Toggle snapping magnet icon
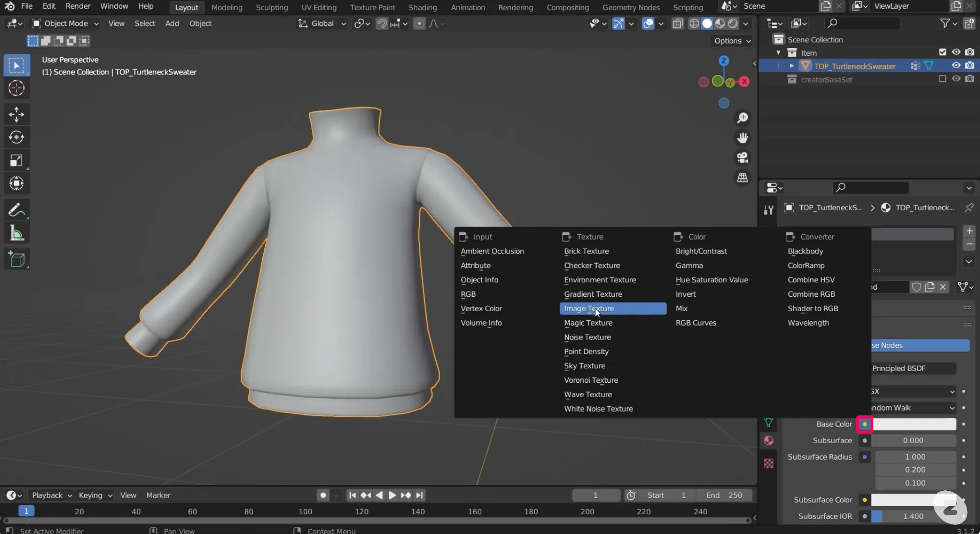 [382, 24]
